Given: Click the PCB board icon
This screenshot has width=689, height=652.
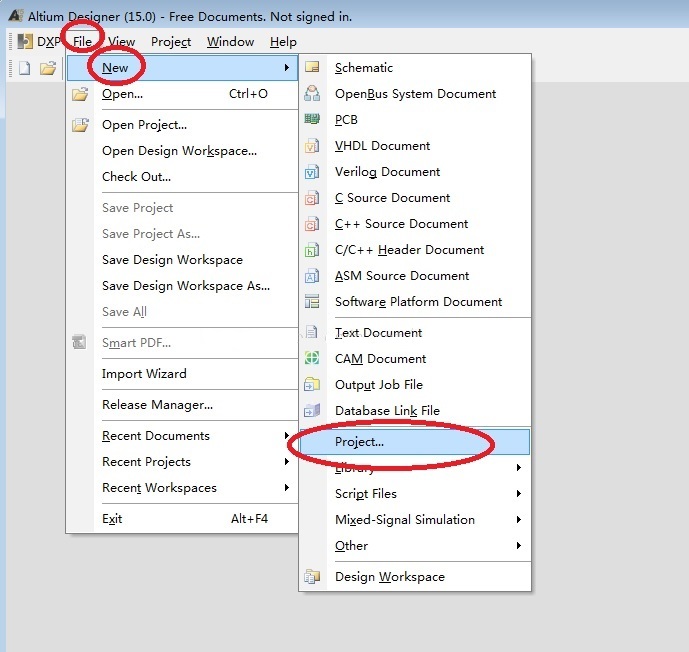Looking at the screenshot, I should click(x=312, y=119).
